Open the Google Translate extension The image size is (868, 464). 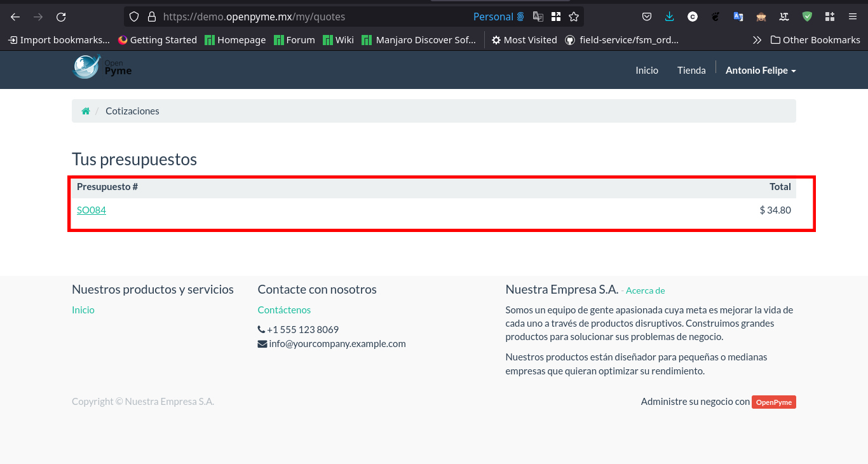[738, 17]
